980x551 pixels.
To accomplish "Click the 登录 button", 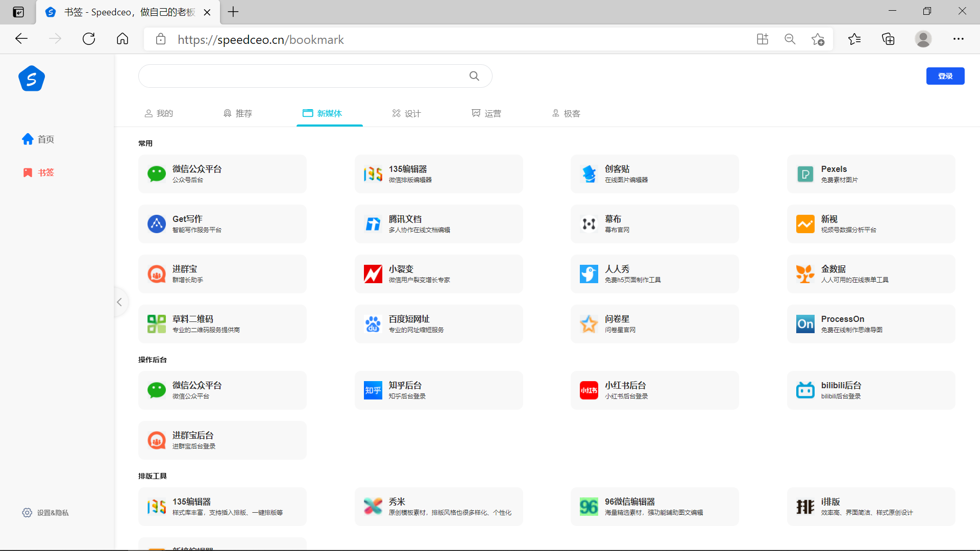I will tap(945, 76).
